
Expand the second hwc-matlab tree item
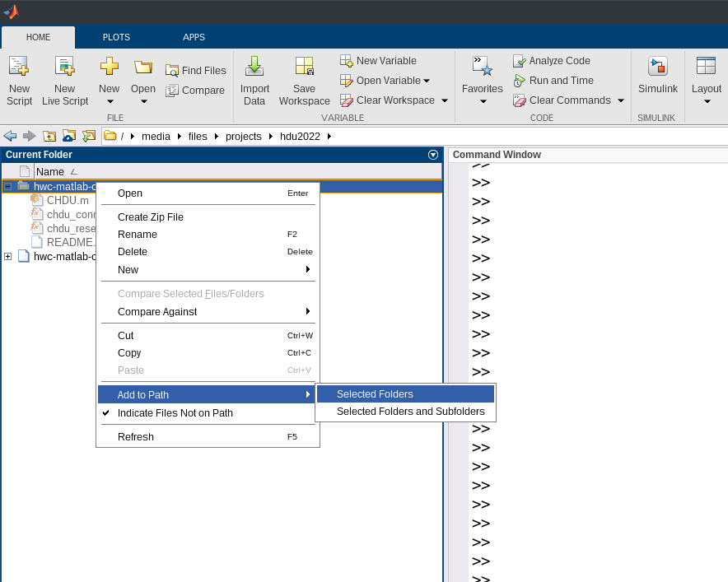tap(8, 256)
